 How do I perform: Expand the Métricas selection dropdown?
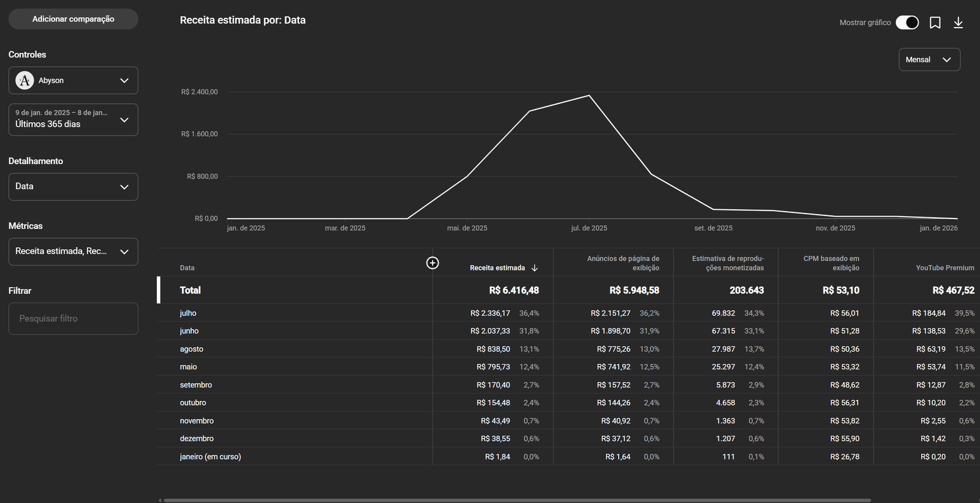[73, 251]
